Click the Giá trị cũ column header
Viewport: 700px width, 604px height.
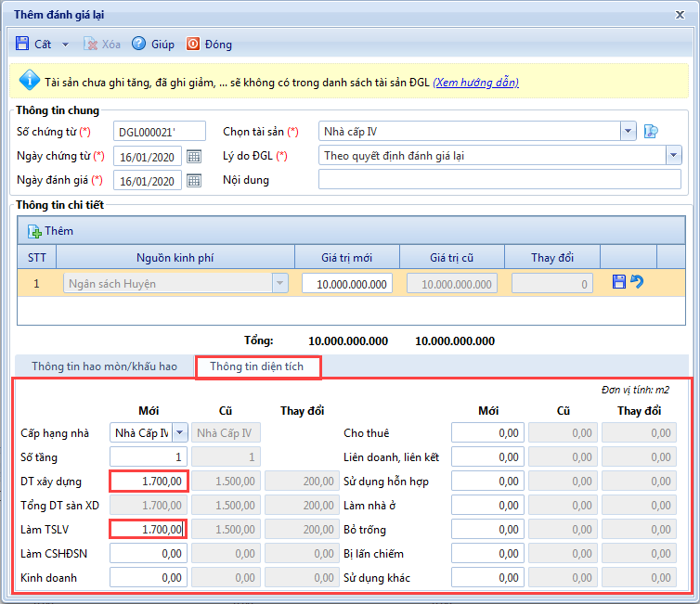tap(452, 257)
